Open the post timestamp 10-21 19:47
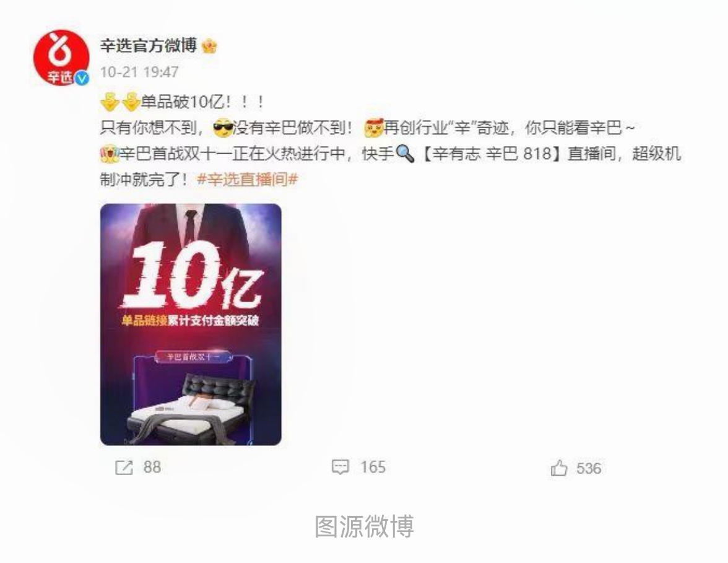 139,72
